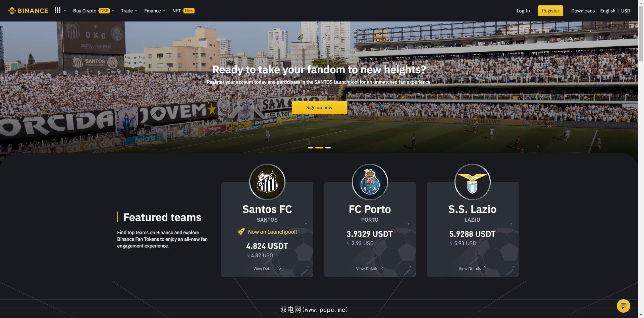
Task: Open the Downloads menu item
Action: click(583, 11)
